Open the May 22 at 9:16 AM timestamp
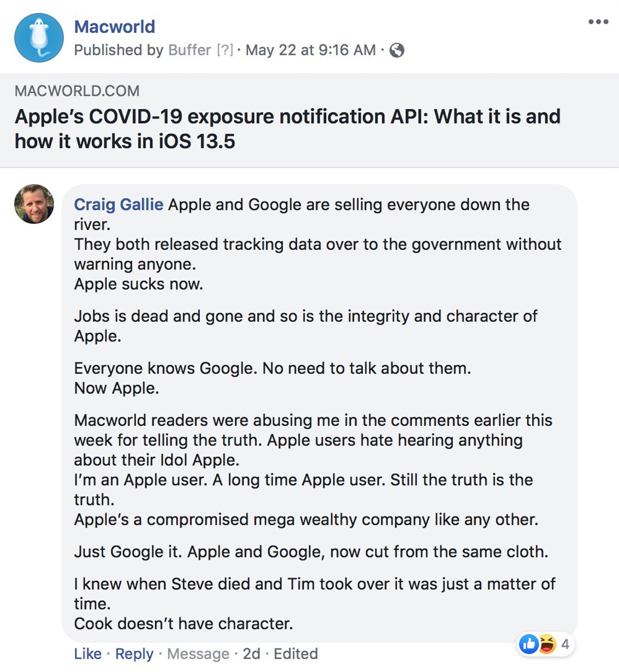Screen dimensions: 619x672 click(311, 50)
